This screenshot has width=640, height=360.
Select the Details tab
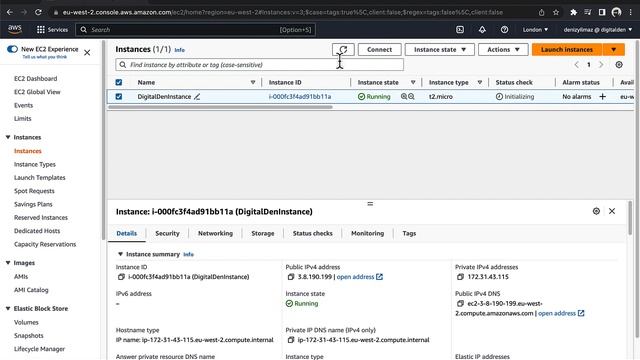coord(127,233)
